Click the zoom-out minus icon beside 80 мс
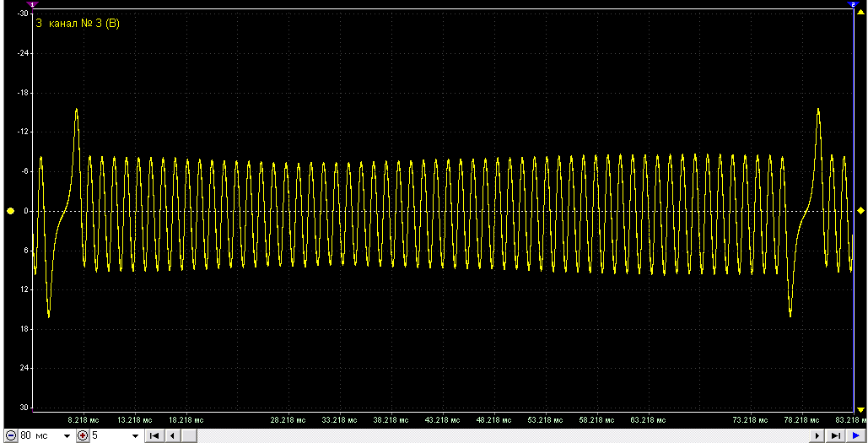The image size is (868, 443). pyautogui.click(x=12, y=435)
